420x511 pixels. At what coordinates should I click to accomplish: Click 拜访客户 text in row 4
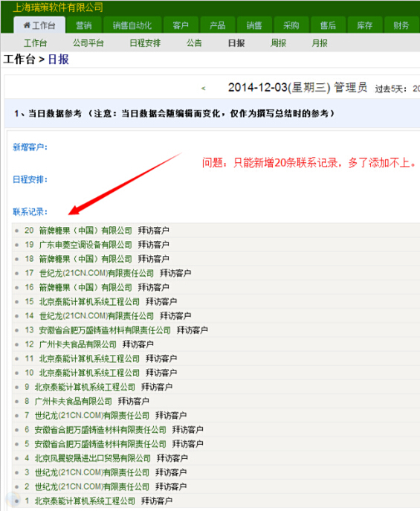(x=172, y=458)
